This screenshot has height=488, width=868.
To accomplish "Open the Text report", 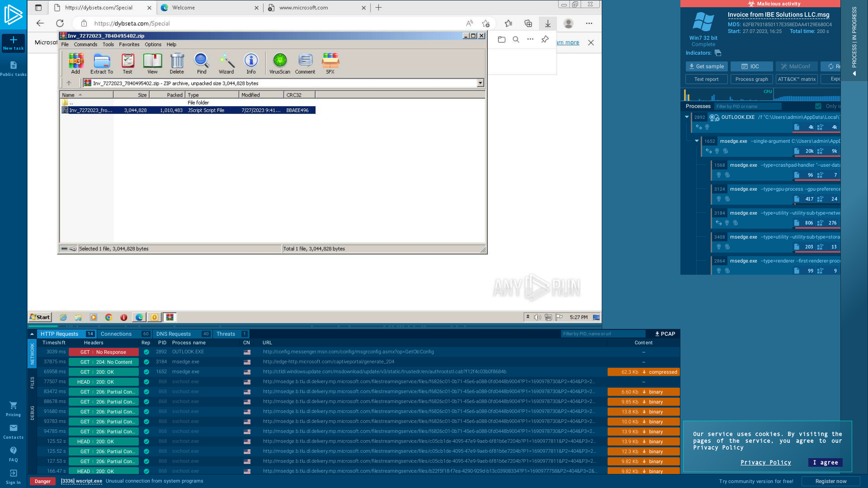I will tap(707, 79).
